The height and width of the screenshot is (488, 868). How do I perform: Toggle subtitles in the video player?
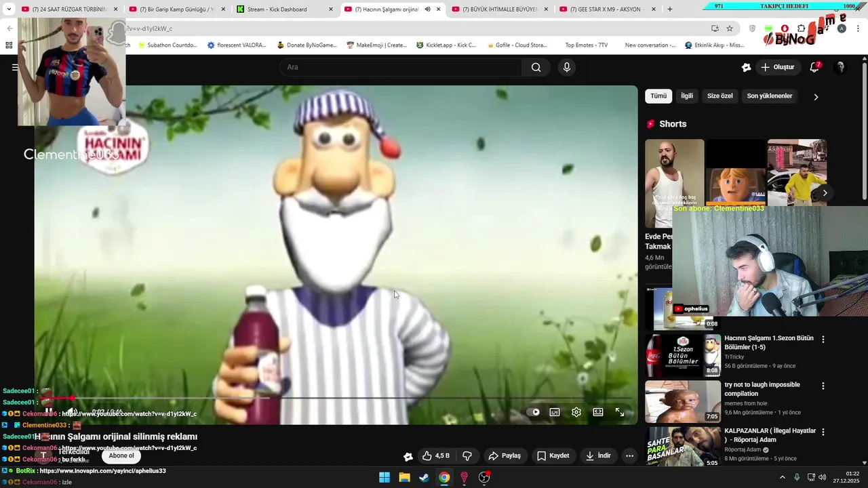point(555,412)
